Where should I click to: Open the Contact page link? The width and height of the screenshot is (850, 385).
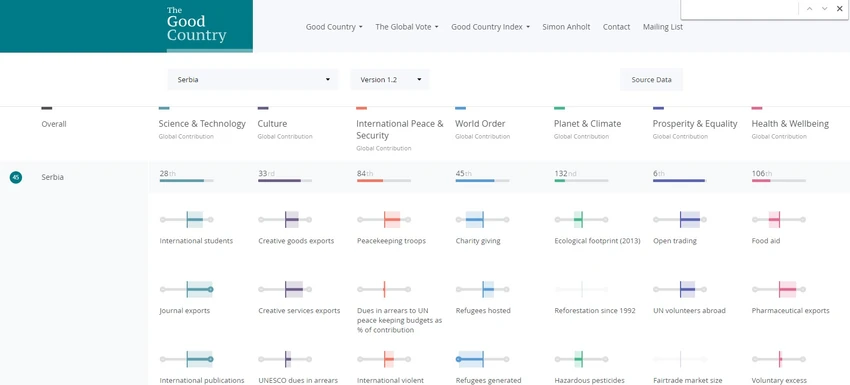(616, 27)
